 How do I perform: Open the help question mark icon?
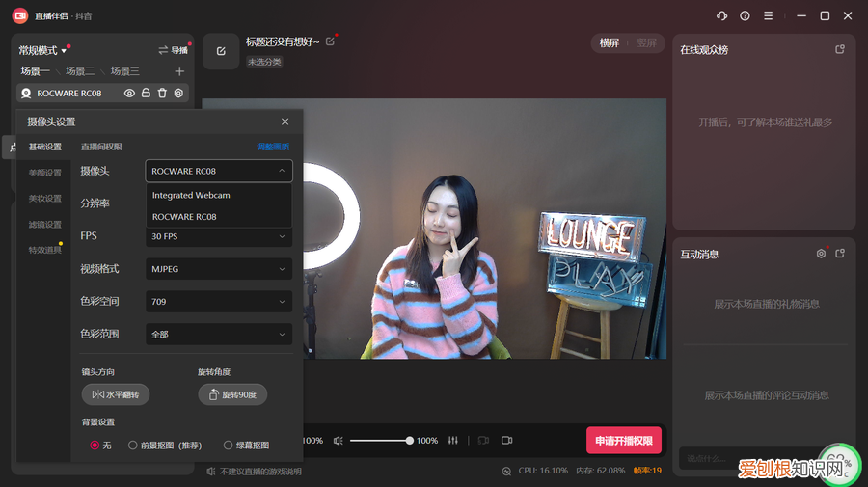point(746,16)
